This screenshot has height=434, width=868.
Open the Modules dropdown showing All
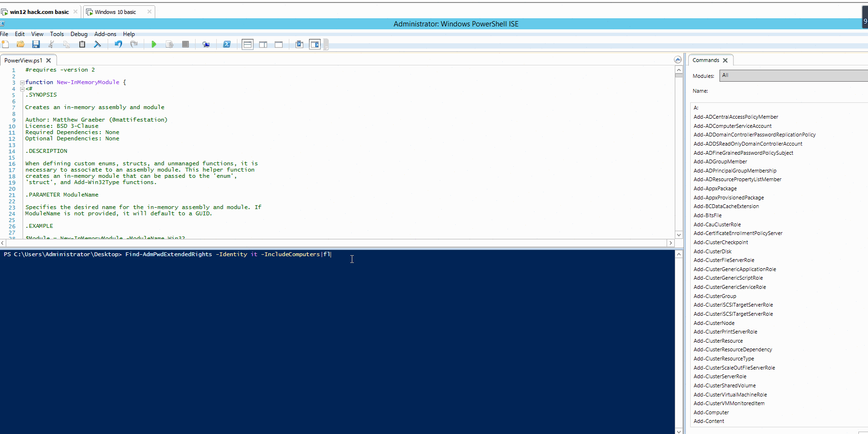793,75
